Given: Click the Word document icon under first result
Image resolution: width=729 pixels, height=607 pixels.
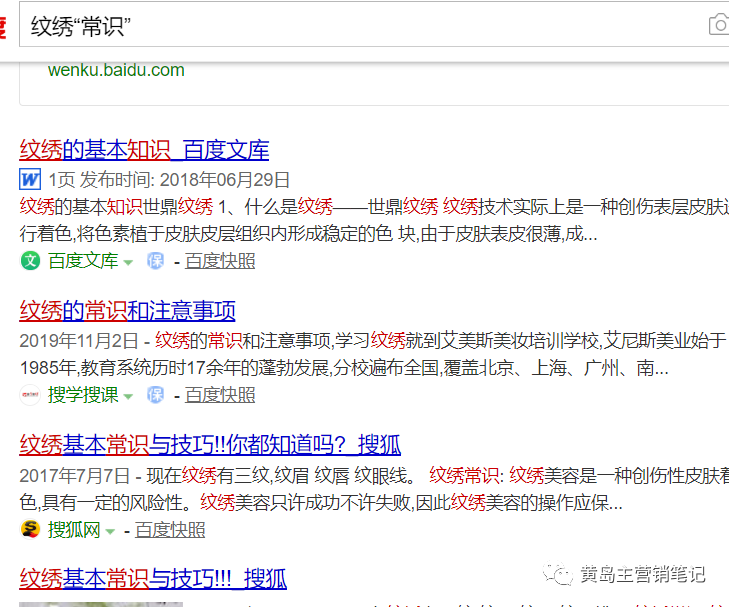Looking at the screenshot, I should click(x=30, y=180).
